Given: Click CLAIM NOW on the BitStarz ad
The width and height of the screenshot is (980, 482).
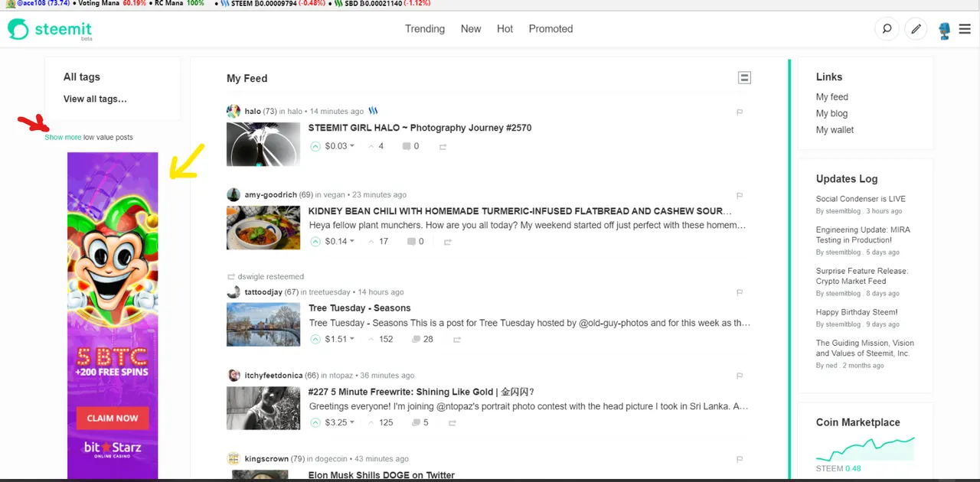Looking at the screenshot, I should 113,418.
